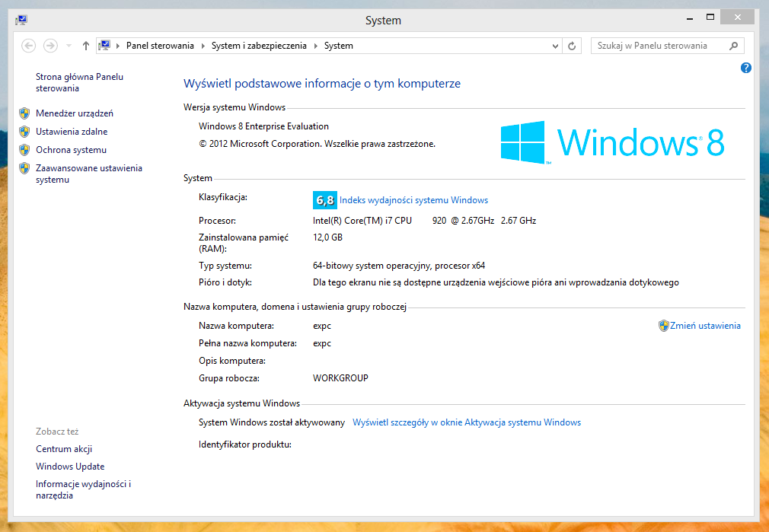This screenshot has height=532, width=769.
Task: Expand the arrow after Panel sterowania
Action: [x=203, y=46]
